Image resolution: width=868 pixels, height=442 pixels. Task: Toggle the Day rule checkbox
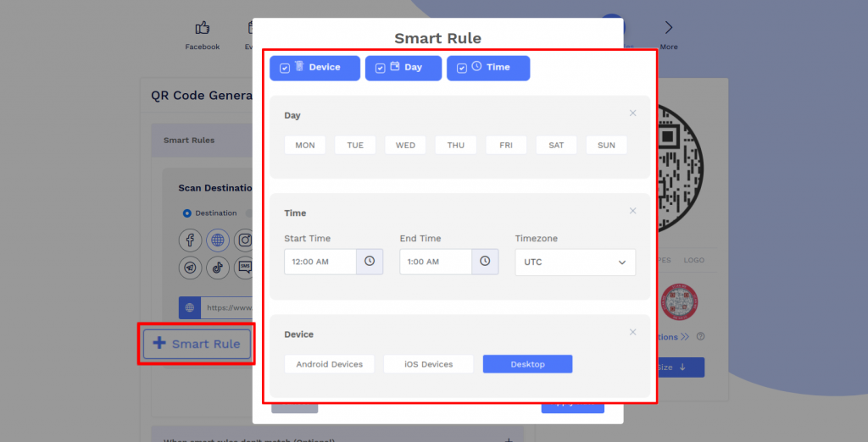[x=381, y=69]
